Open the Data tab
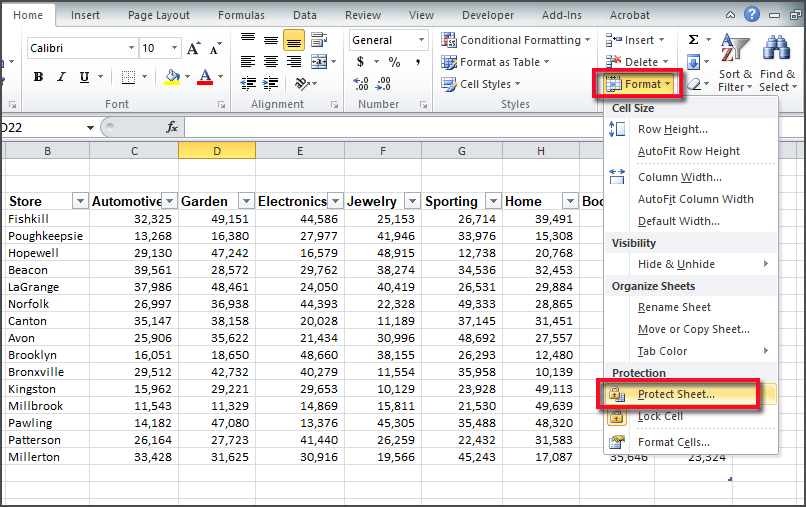This screenshot has height=507, width=806. [305, 15]
